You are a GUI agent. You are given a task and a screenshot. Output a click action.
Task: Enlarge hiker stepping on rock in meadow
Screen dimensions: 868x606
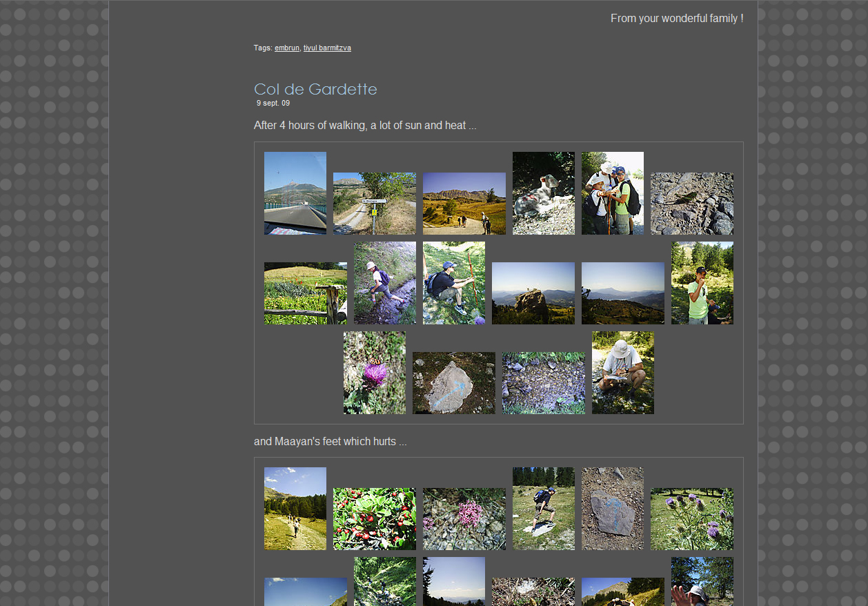pyautogui.click(x=544, y=508)
